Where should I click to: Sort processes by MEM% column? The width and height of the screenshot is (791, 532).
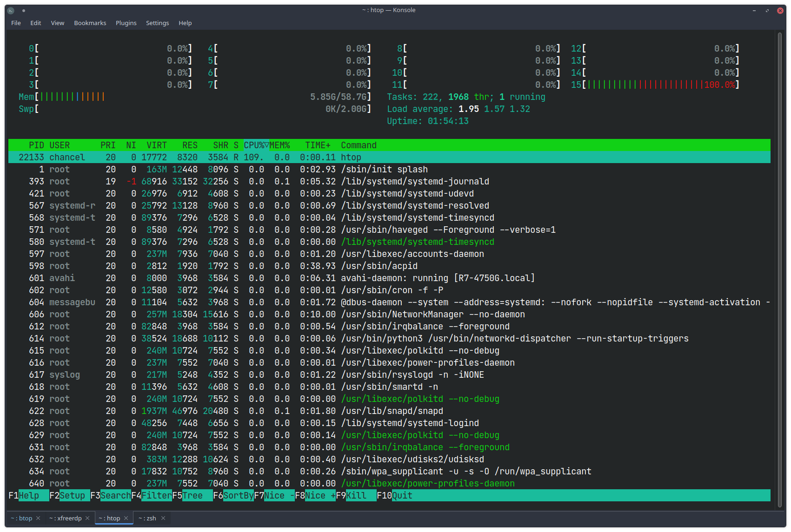(x=280, y=145)
